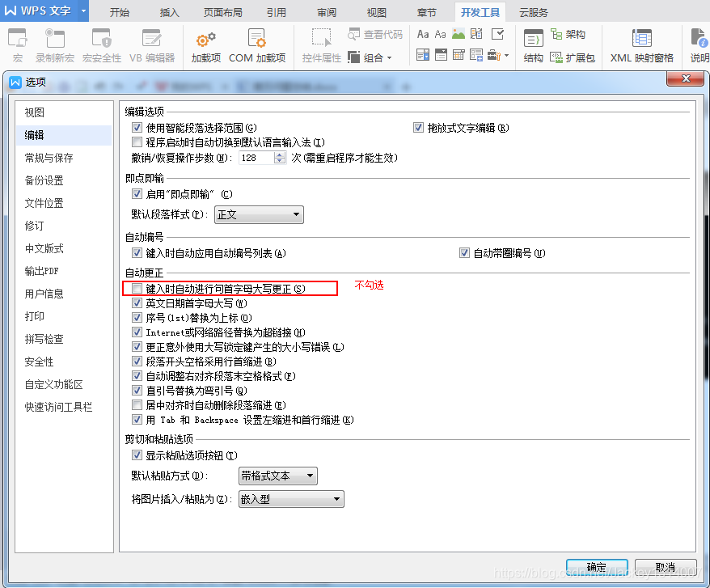Expand the WPS 文字 menu arrow
Image resolution: width=710 pixels, height=588 pixels.
pyautogui.click(x=83, y=11)
